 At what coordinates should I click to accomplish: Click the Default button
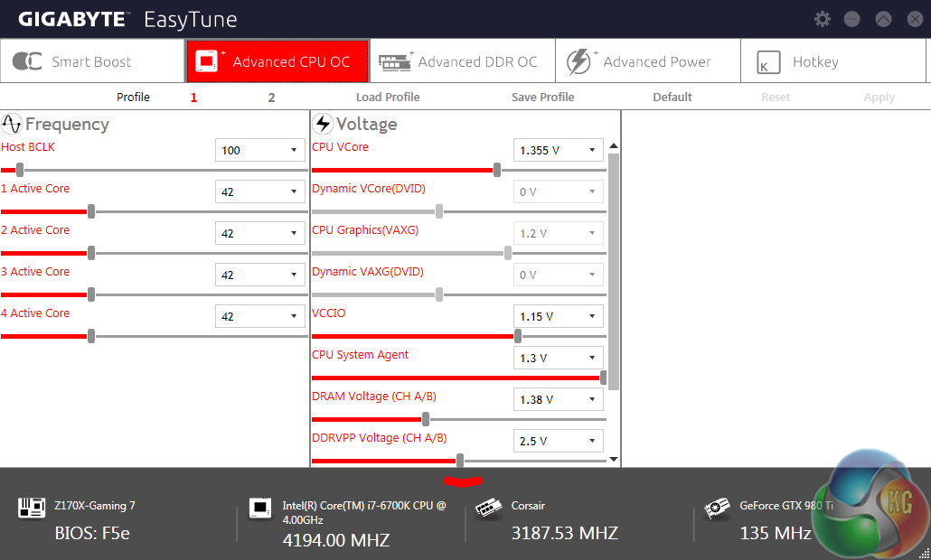(x=672, y=98)
